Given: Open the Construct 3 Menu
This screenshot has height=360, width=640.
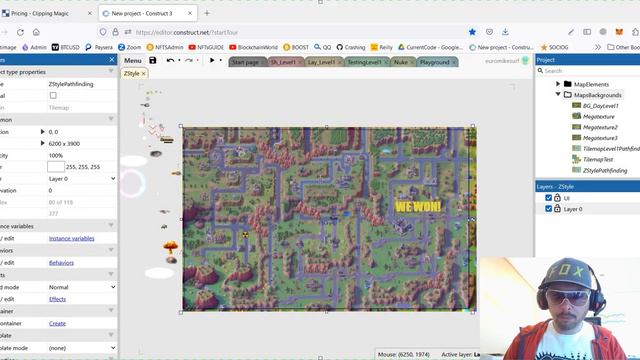Looking at the screenshot, I should tap(133, 60).
